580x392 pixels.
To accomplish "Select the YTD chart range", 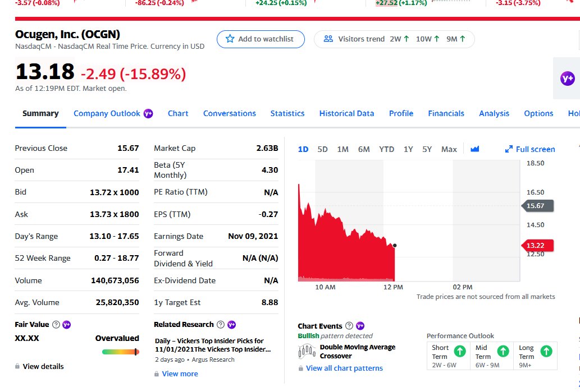I will pos(386,149).
